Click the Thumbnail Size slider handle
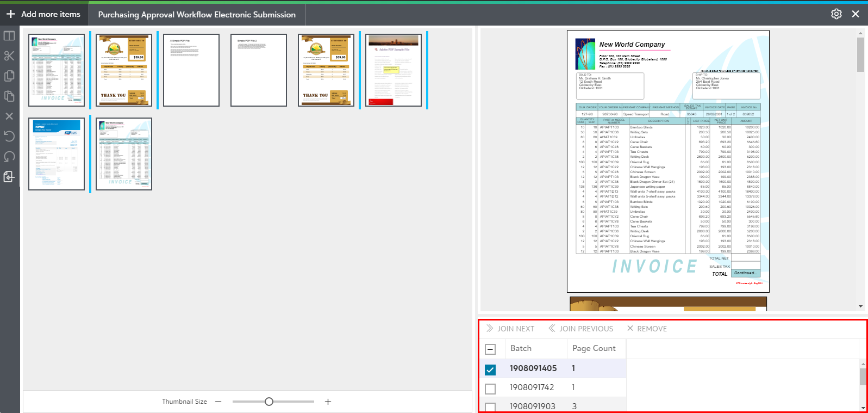Screen dimensions: 868x413 click(x=269, y=402)
